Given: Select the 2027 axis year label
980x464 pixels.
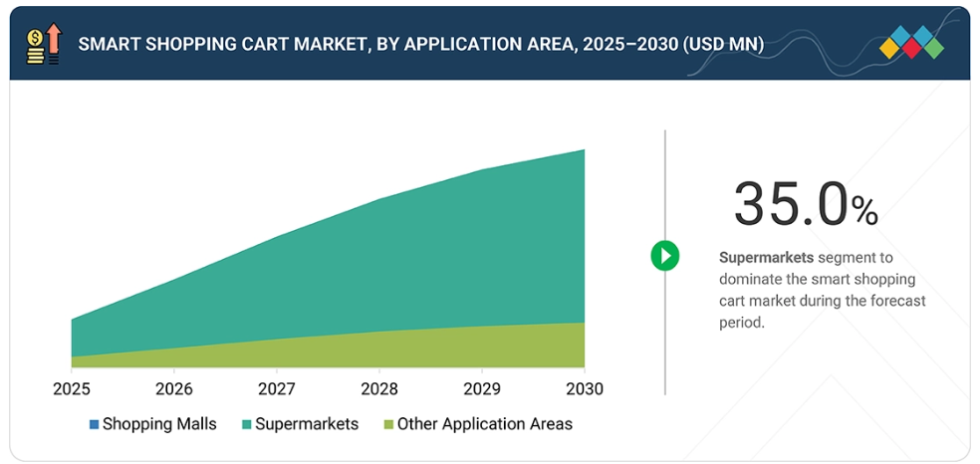Looking at the screenshot, I should click(277, 388).
